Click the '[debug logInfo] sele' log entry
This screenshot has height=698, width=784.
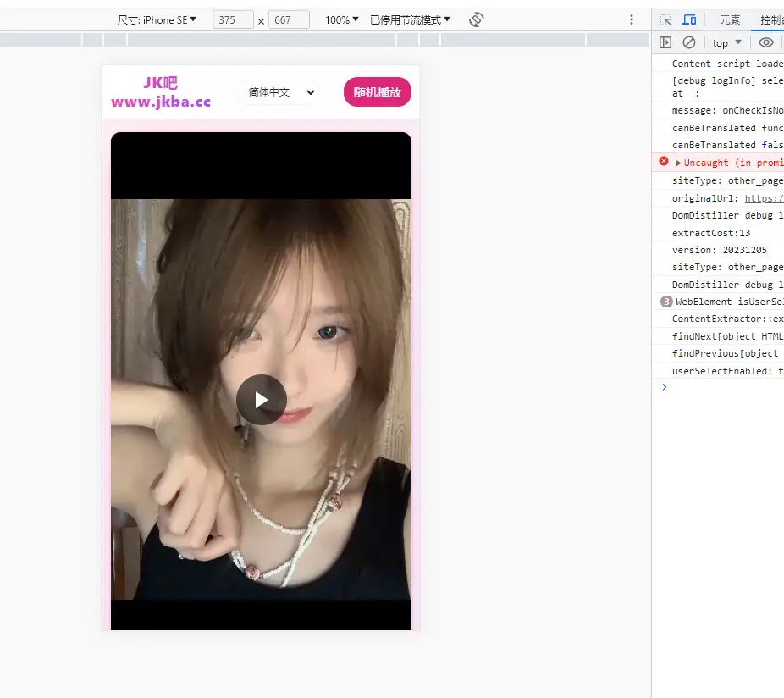coord(727,86)
